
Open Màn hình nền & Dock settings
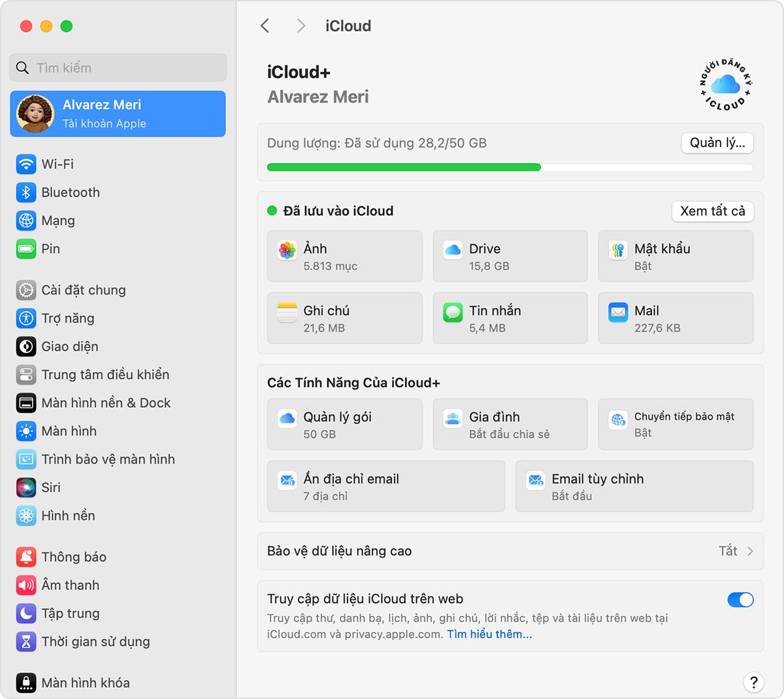coord(25,402)
